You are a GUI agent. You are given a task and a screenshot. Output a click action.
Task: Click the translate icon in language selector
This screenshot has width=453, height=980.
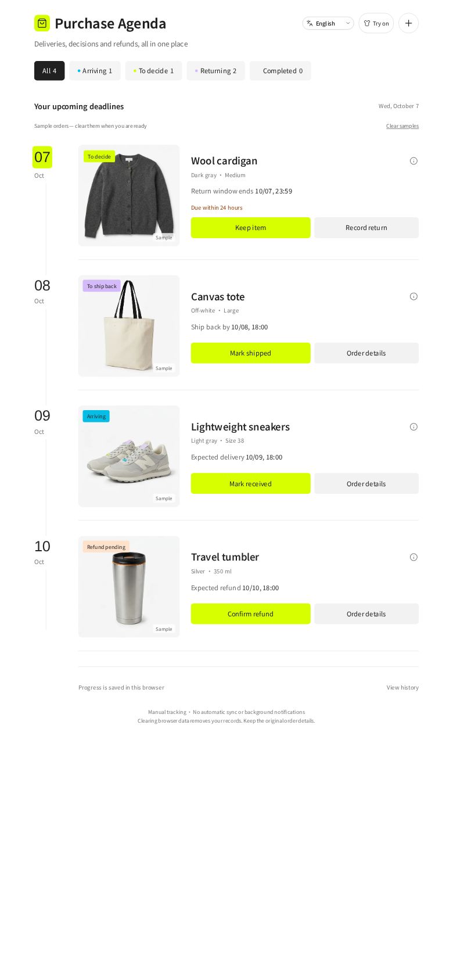pyautogui.click(x=310, y=23)
